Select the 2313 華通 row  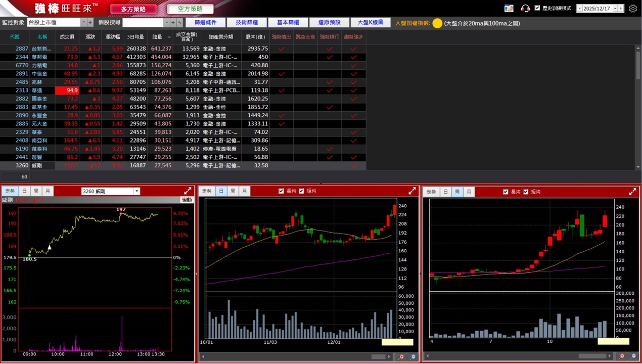[x=183, y=90]
